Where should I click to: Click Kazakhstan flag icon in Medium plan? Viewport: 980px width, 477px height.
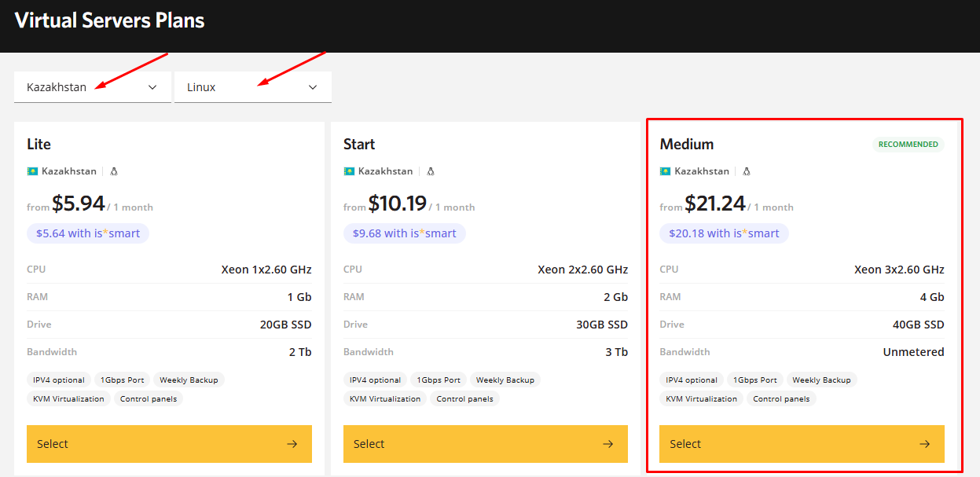(x=666, y=171)
